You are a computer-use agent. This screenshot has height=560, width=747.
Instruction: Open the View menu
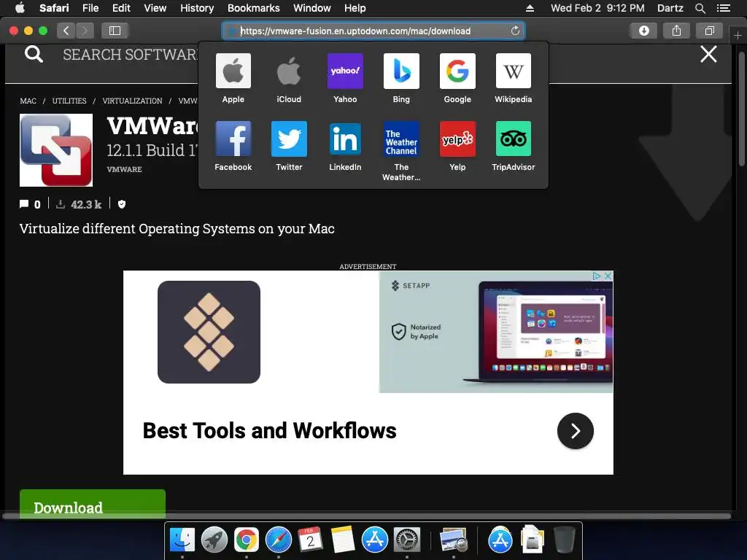point(155,8)
